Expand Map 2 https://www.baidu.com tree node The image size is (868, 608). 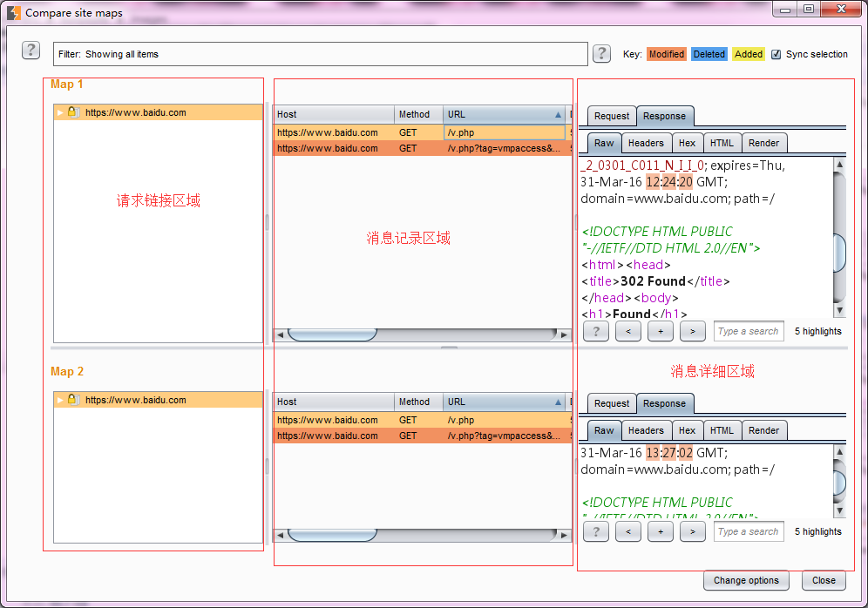click(60, 400)
